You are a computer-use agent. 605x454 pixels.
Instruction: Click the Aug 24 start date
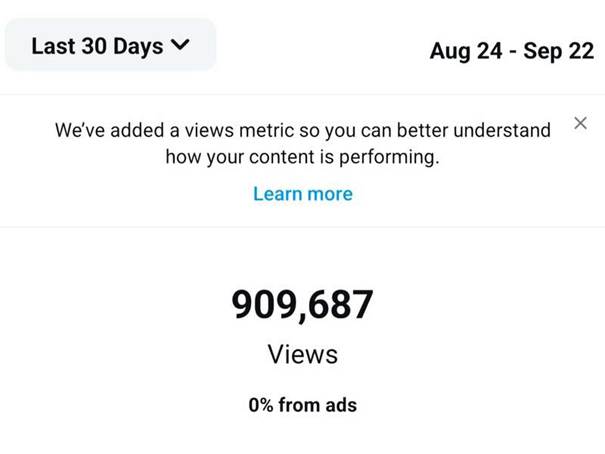coord(464,51)
